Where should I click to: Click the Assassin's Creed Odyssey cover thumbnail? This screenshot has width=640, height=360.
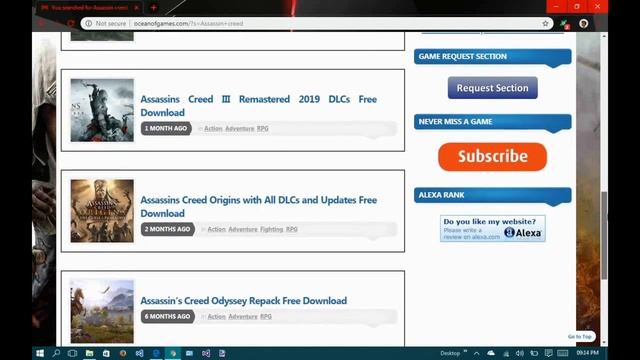point(102,311)
